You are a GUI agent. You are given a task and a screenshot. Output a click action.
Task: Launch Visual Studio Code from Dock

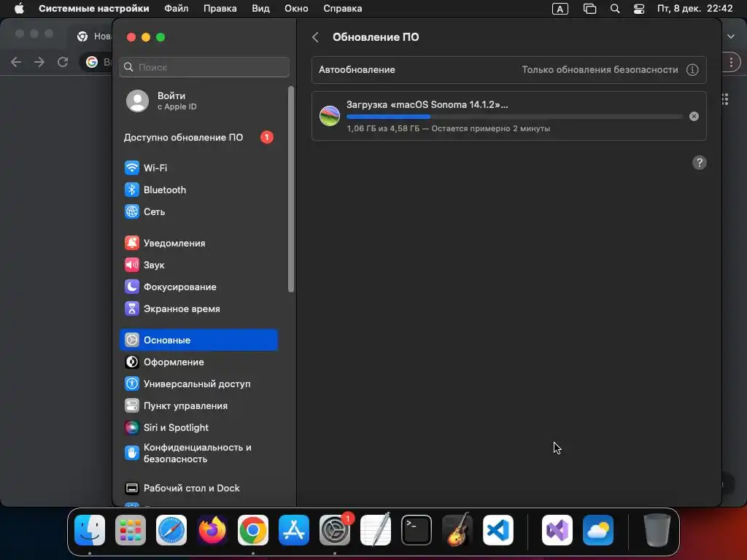click(498, 530)
